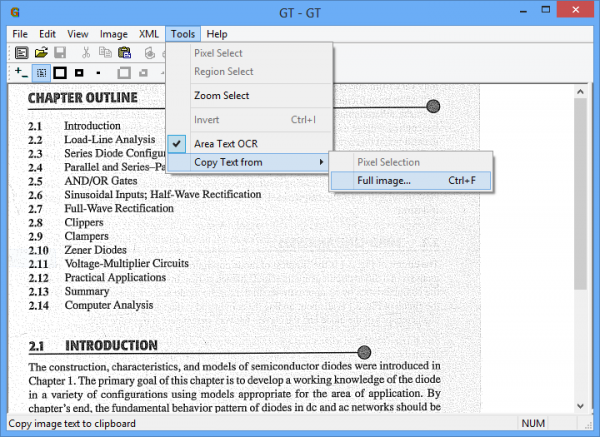Click the vertical scrollbar up arrow

[580, 92]
